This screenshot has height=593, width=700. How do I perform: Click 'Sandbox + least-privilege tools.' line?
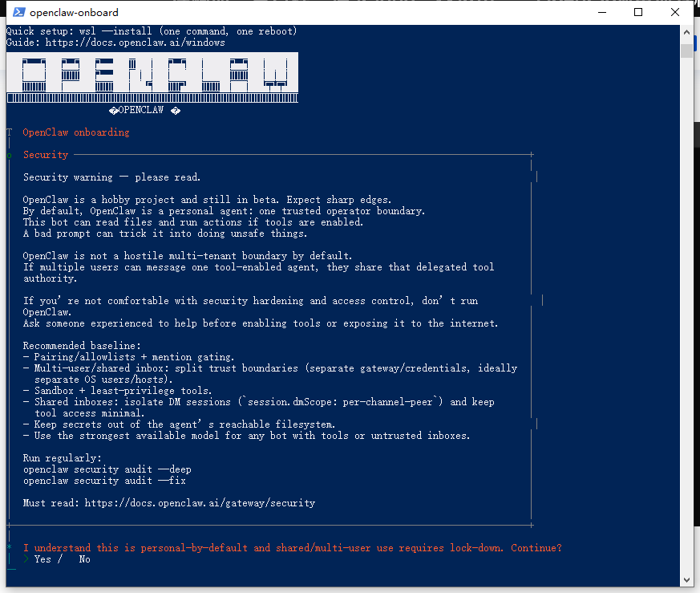[x=118, y=391]
